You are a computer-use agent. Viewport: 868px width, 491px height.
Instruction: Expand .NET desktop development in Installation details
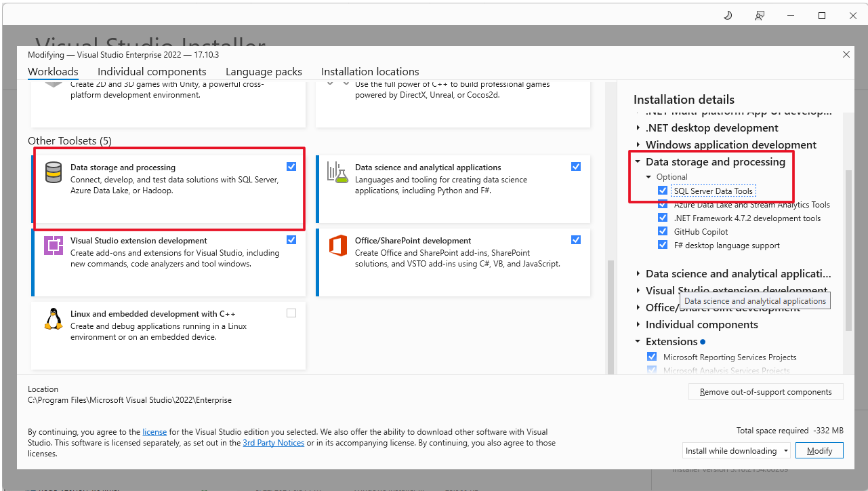pos(638,127)
